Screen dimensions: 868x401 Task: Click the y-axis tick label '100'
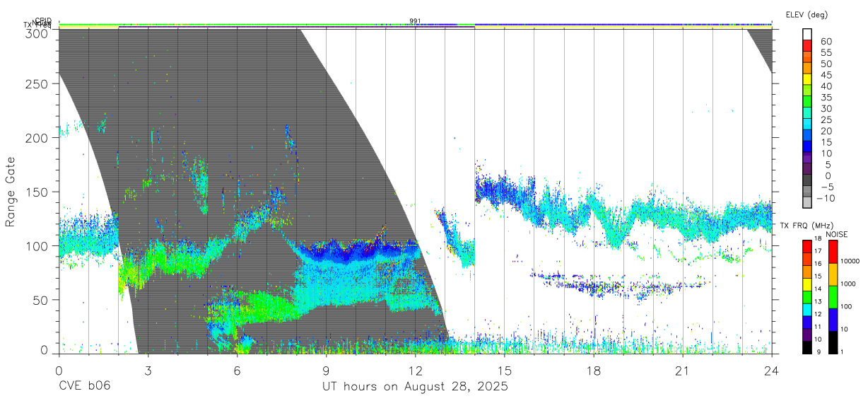(39, 245)
